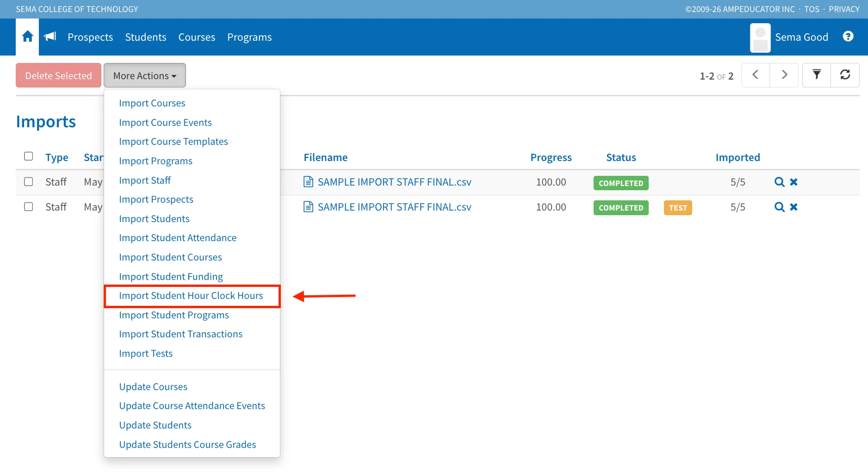Open the TOS link in header
868x472 pixels.
pos(812,9)
